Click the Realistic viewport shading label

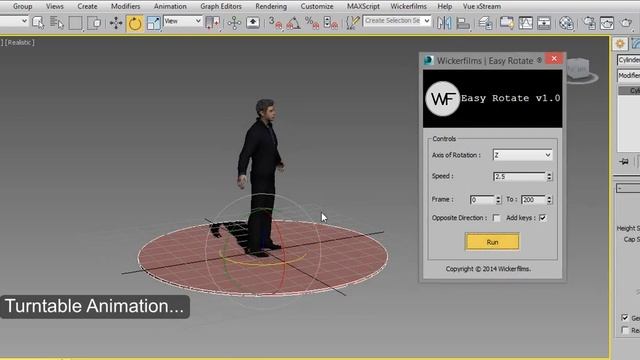(20, 42)
